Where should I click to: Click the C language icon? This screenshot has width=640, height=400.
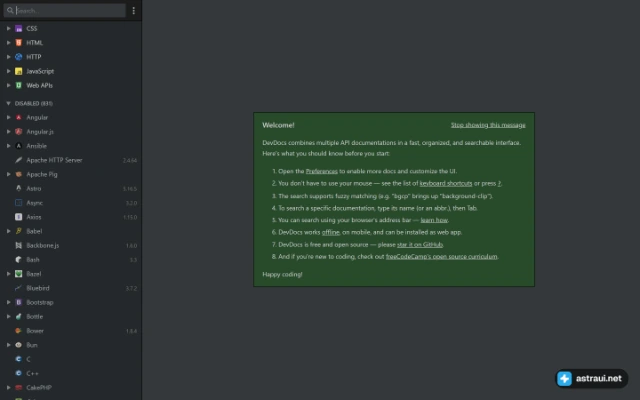click(18, 359)
